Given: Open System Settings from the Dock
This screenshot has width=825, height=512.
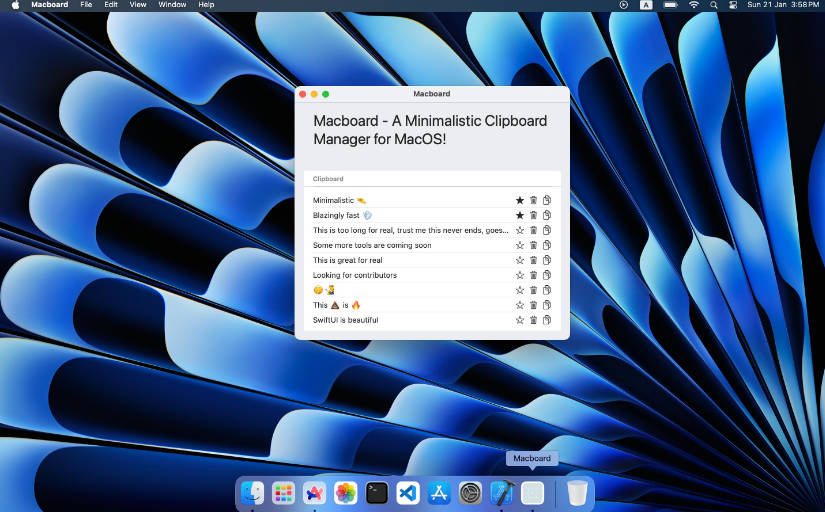Looking at the screenshot, I should tap(470, 493).
